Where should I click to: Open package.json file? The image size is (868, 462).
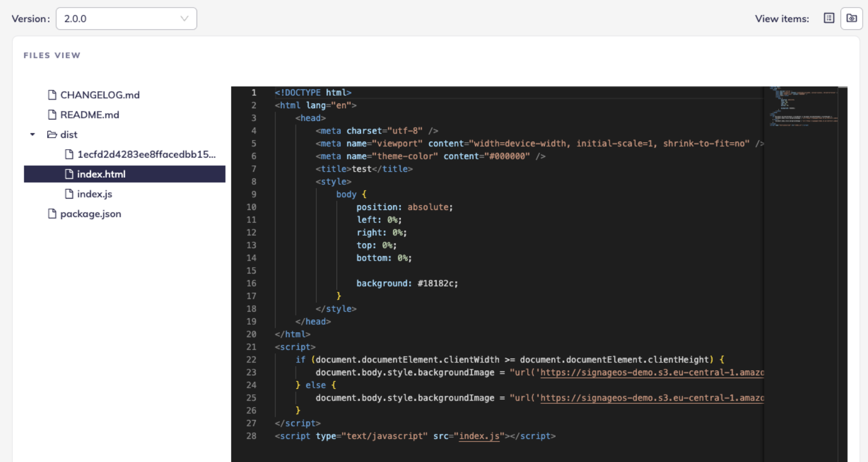pyautogui.click(x=90, y=214)
